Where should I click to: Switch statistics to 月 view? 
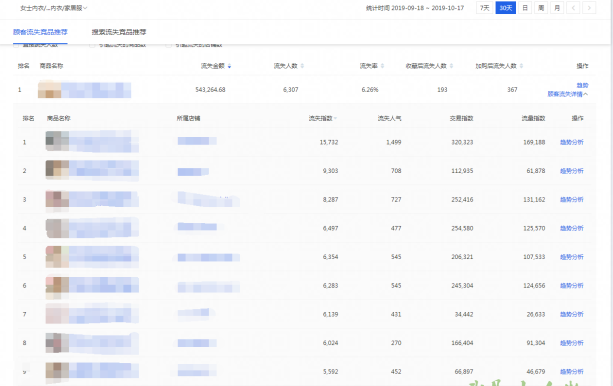click(x=557, y=8)
